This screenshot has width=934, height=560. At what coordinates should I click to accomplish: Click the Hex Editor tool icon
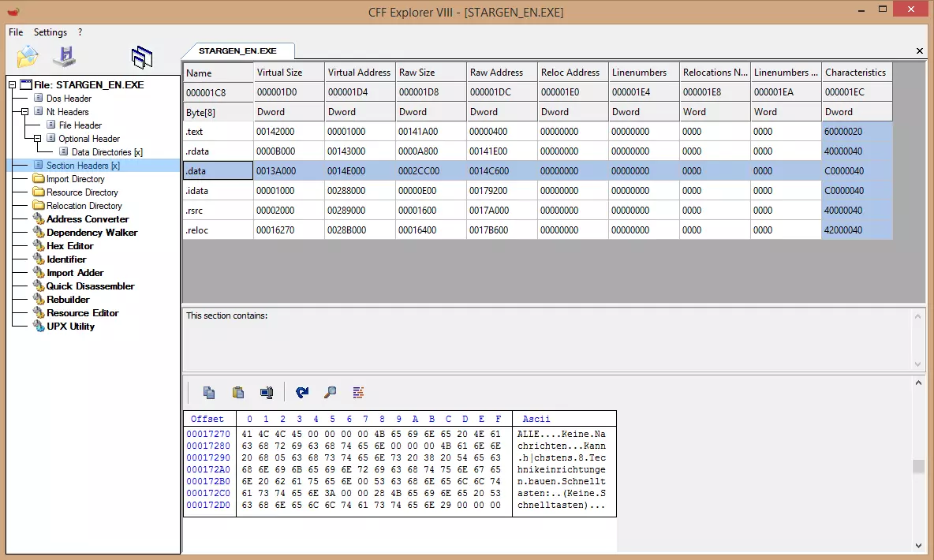point(39,246)
